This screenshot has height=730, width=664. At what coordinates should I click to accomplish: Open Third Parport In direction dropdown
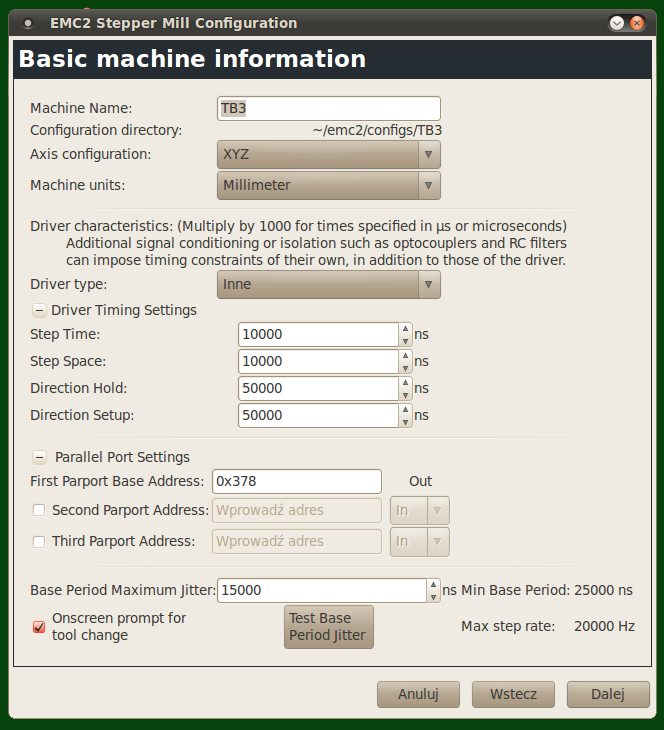click(420, 542)
